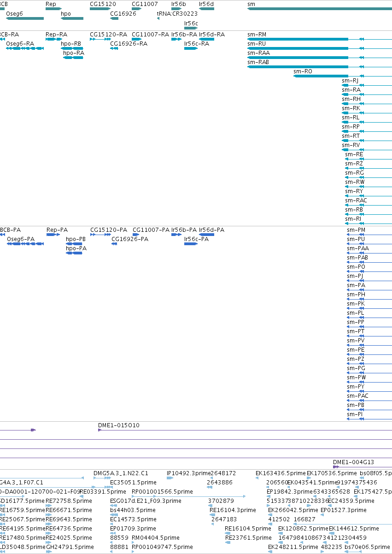Click the Oseg6 gene label
The image size is (392, 554).
pyautogui.click(x=14, y=14)
